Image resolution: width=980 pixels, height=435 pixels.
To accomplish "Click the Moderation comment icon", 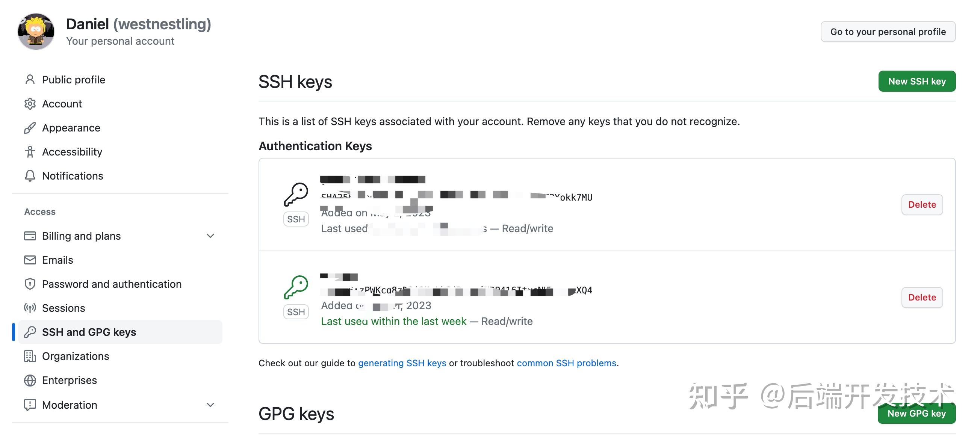I will tap(30, 405).
